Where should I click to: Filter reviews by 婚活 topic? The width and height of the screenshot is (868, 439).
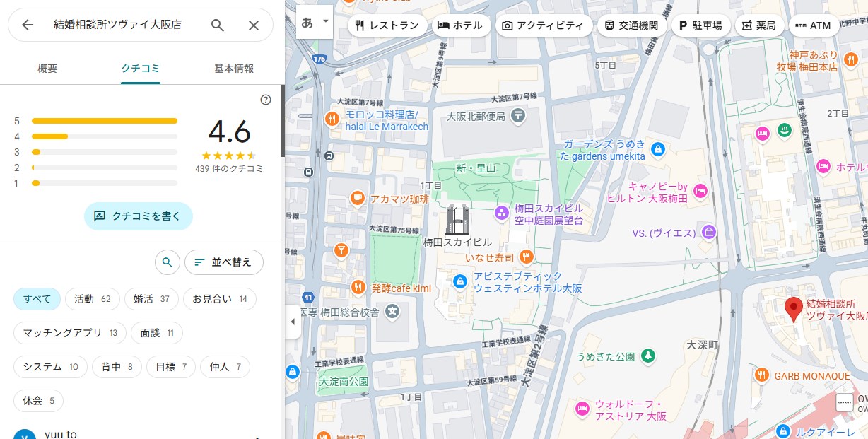pos(151,299)
